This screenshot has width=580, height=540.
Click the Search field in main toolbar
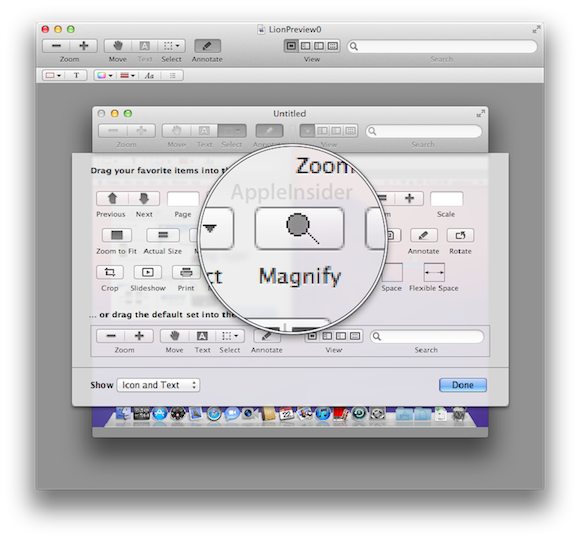[442, 46]
